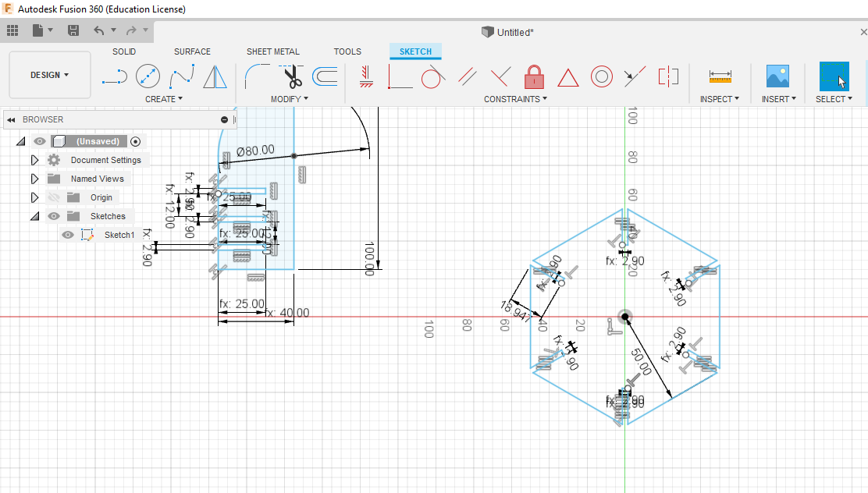
Task: Collapse the Browser panel arrows
Action: [x=11, y=119]
